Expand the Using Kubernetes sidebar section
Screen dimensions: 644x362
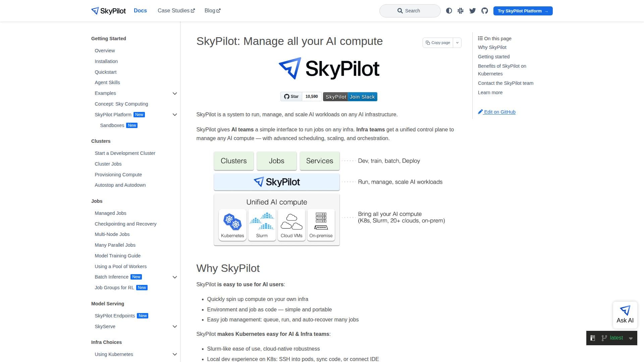click(x=175, y=354)
